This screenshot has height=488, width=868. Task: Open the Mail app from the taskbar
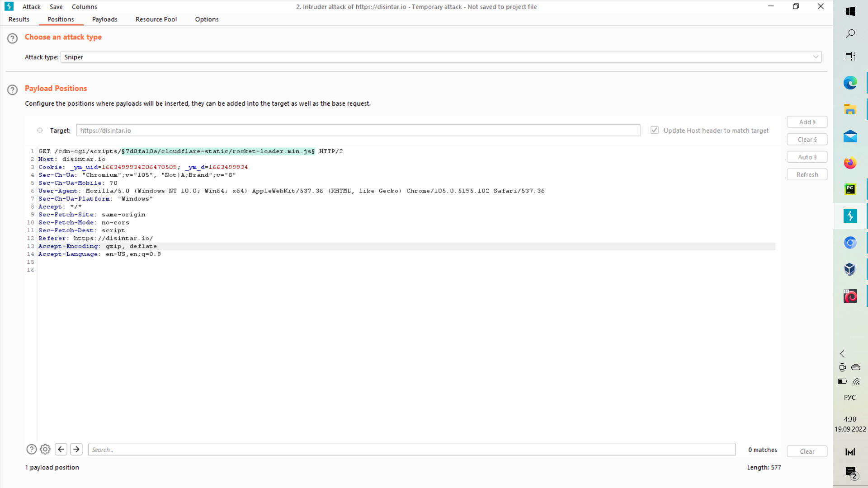(x=850, y=136)
